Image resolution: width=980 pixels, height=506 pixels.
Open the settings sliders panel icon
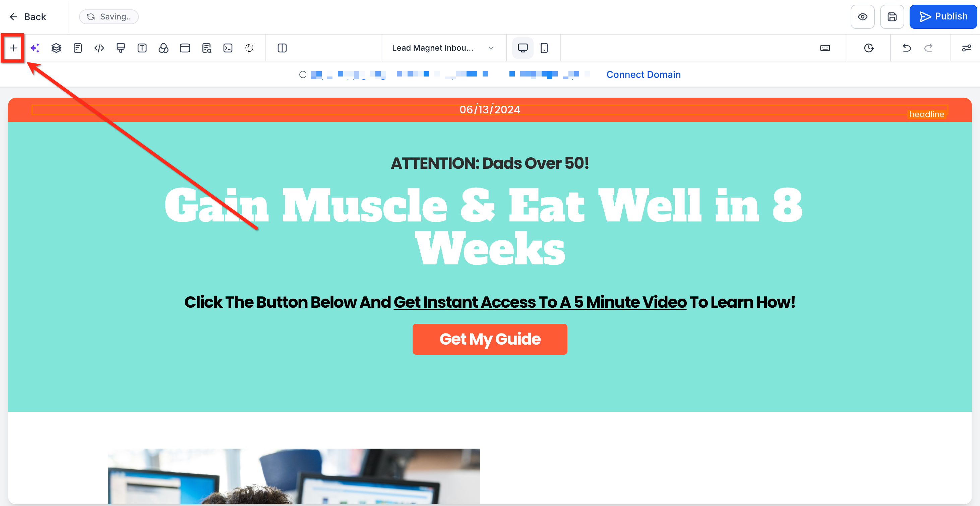966,48
